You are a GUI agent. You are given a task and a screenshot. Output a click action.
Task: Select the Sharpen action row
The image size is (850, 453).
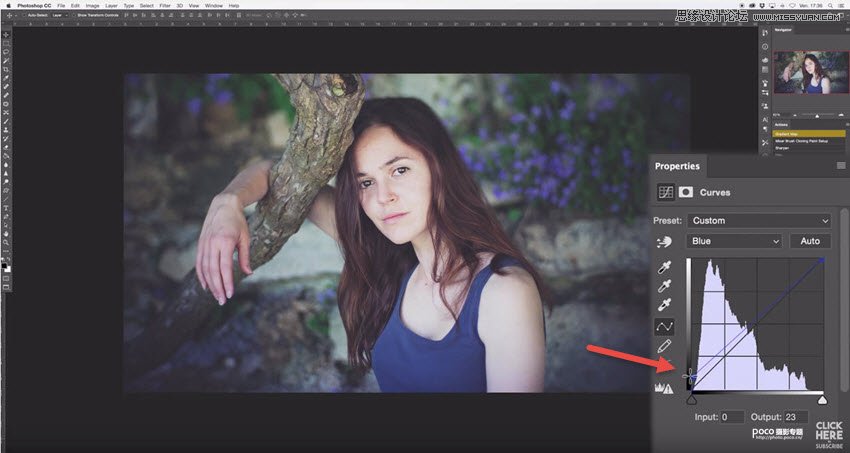pyautogui.click(x=810, y=147)
